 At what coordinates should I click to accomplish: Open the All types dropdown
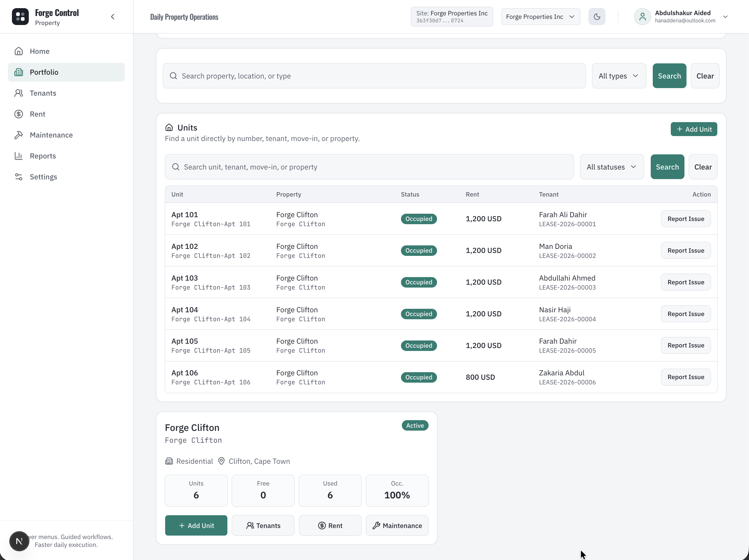pyautogui.click(x=619, y=76)
